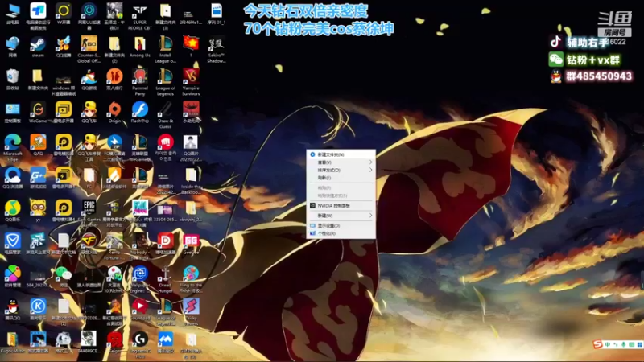Select the yy owl icon
The height and width of the screenshot is (362, 644).
pyautogui.click(x=38, y=211)
